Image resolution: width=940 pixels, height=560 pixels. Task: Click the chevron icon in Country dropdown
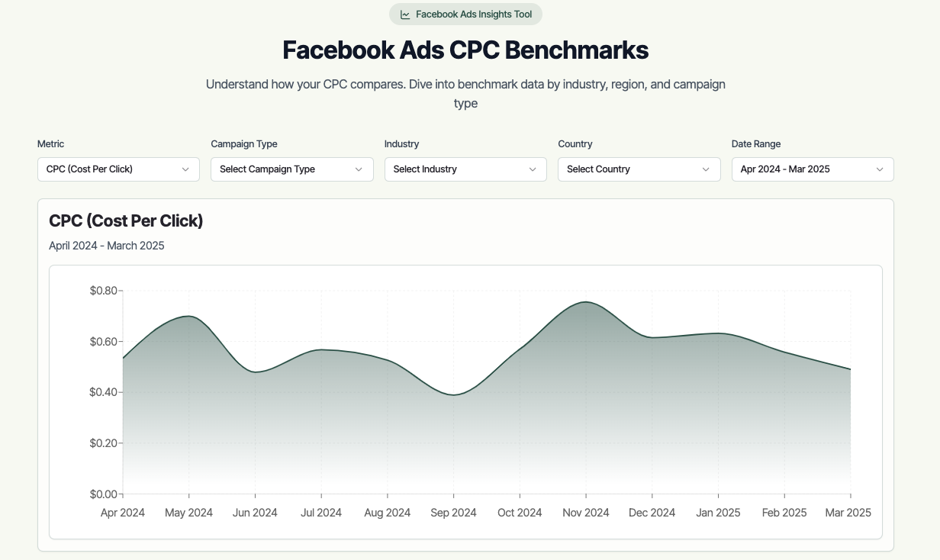click(x=706, y=169)
